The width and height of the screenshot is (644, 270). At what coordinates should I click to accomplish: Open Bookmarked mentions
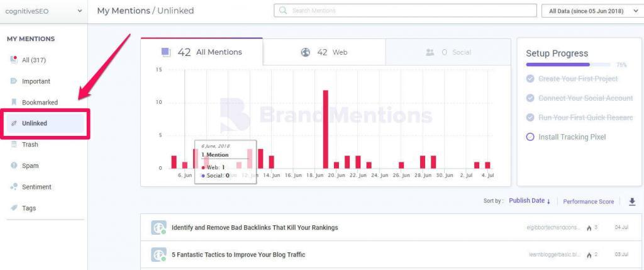click(x=40, y=103)
